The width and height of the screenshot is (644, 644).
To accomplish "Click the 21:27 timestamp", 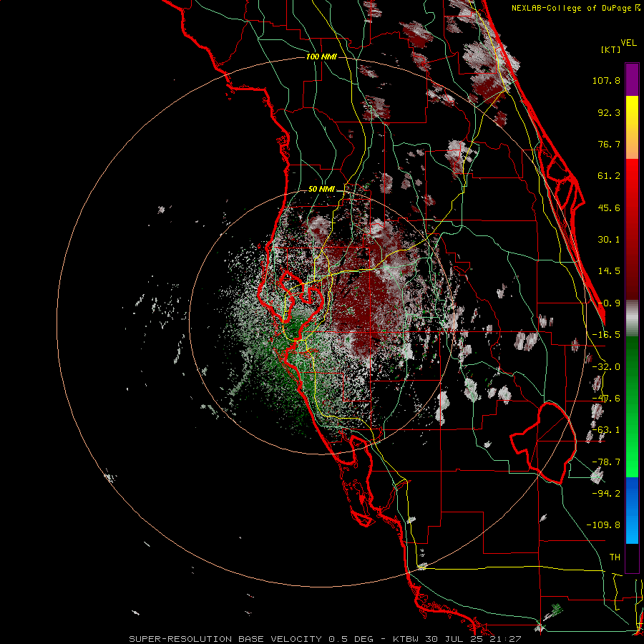I will [x=506, y=639].
